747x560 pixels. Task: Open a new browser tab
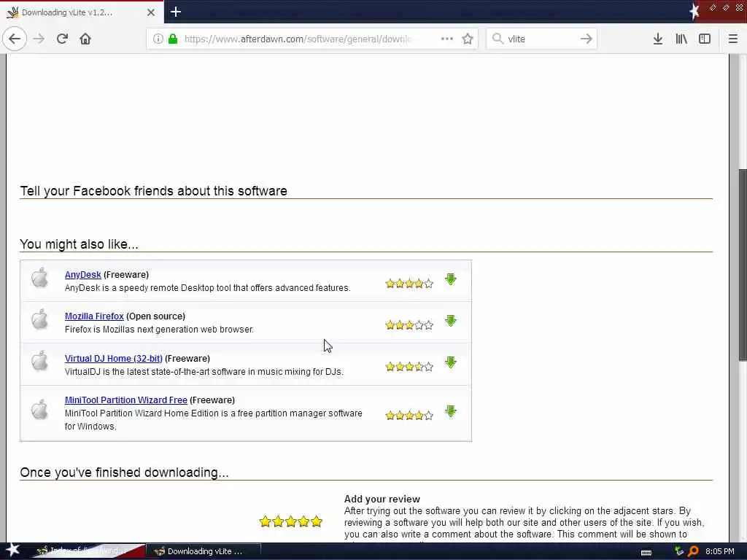(175, 12)
